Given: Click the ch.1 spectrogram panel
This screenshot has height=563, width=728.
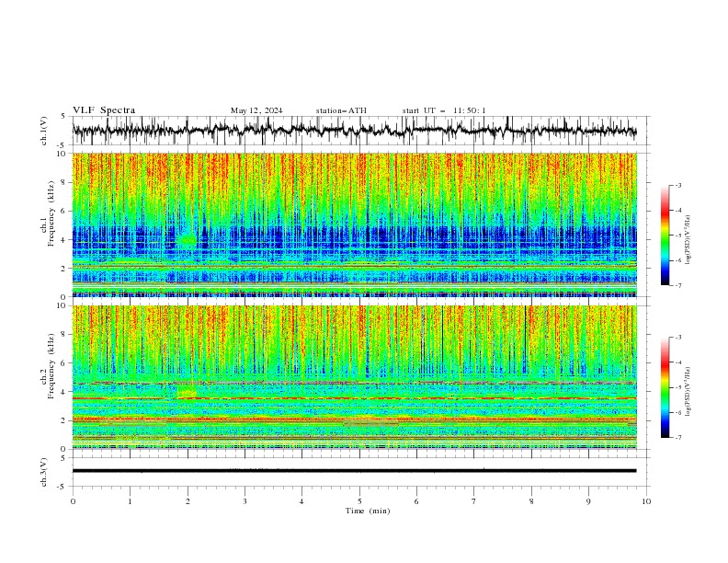Looking at the screenshot, I should (354, 224).
